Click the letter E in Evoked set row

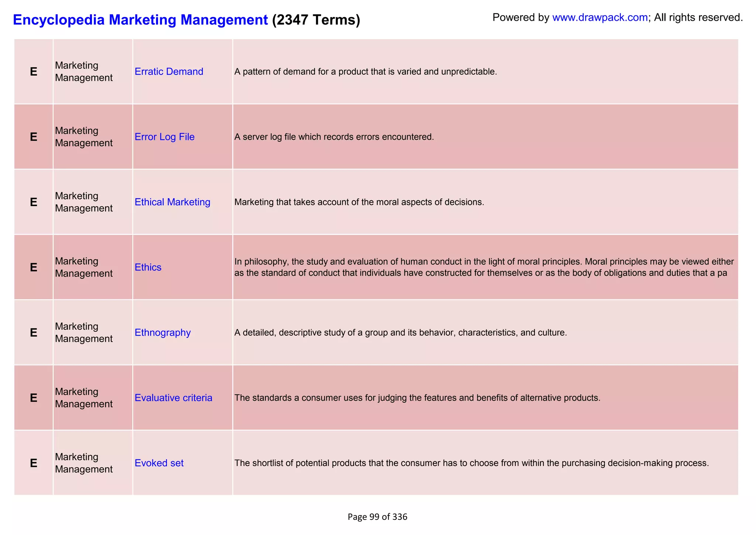[34, 463]
